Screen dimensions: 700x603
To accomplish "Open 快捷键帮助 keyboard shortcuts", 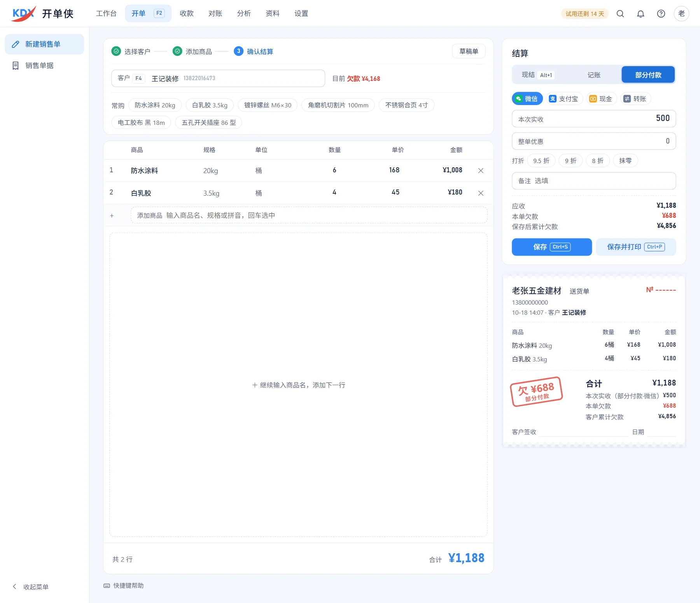I will tap(124, 585).
